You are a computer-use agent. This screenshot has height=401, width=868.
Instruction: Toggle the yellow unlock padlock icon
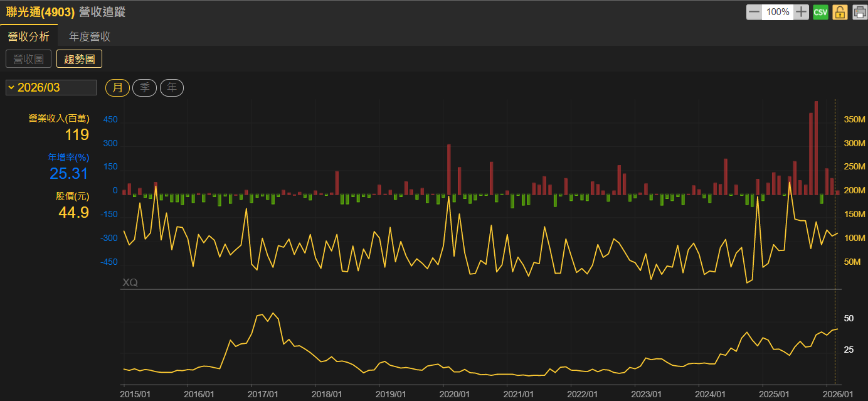840,12
